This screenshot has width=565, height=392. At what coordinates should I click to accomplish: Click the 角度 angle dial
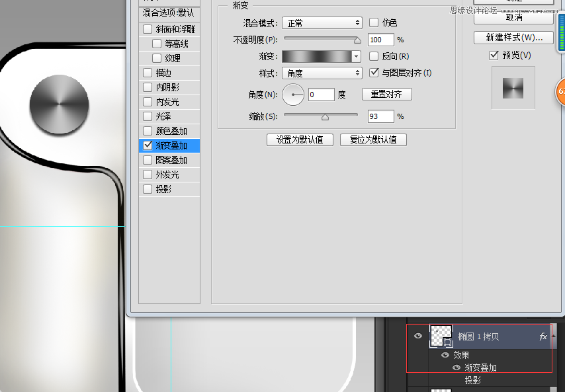point(293,95)
